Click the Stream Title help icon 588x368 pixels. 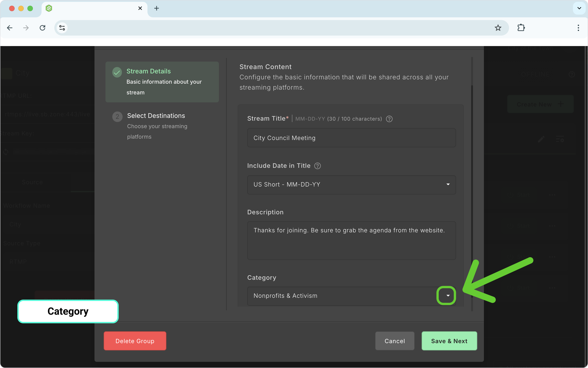[389, 119]
